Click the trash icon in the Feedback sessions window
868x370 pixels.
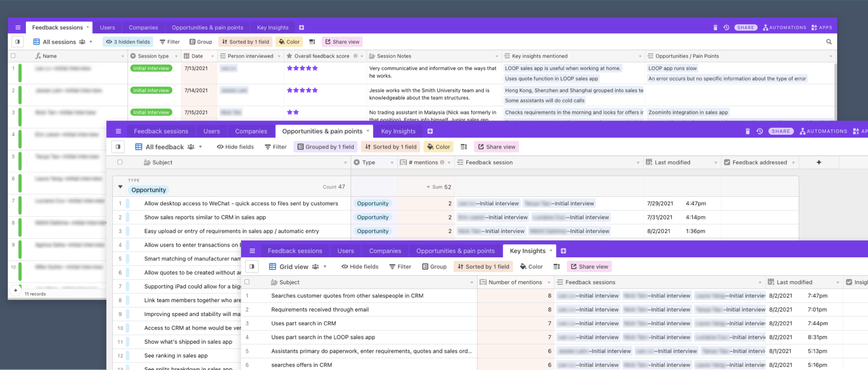click(715, 28)
